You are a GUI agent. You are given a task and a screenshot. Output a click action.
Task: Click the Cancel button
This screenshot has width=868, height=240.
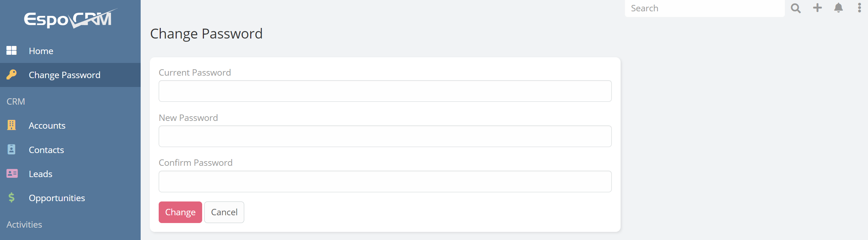(x=224, y=212)
